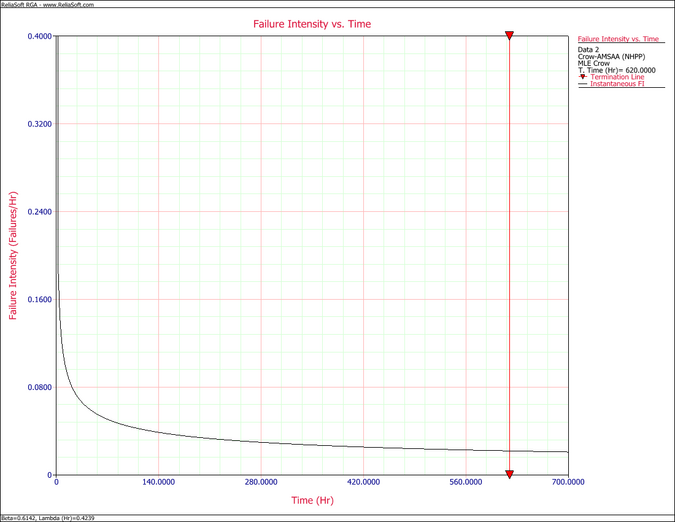
Task: Click the Instantaneous FI legend line symbol
Action: 583,84
